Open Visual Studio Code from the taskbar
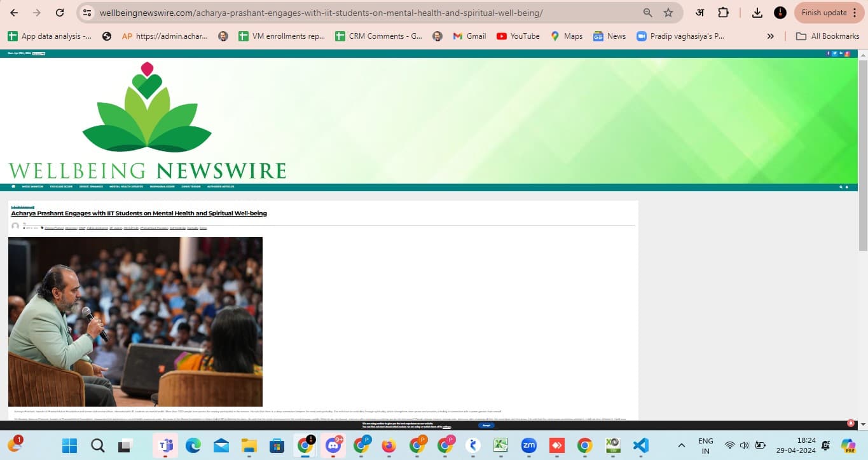This screenshot has height=460, width=868. point(640,445)
